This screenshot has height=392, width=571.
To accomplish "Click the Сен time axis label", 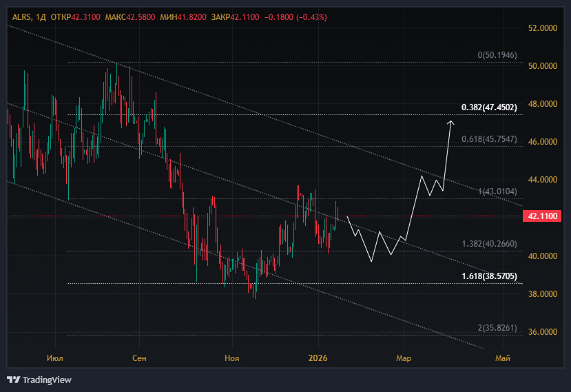I will (139, 358).
